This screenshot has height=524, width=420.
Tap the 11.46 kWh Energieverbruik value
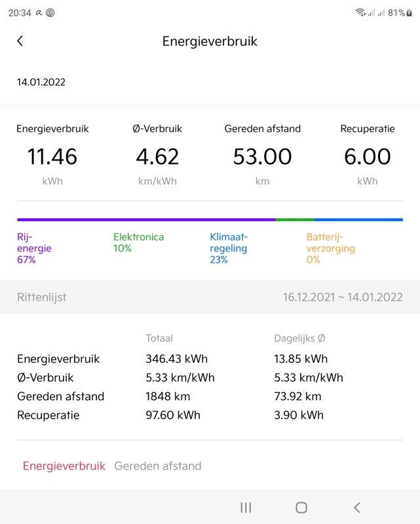click(52, 157)
